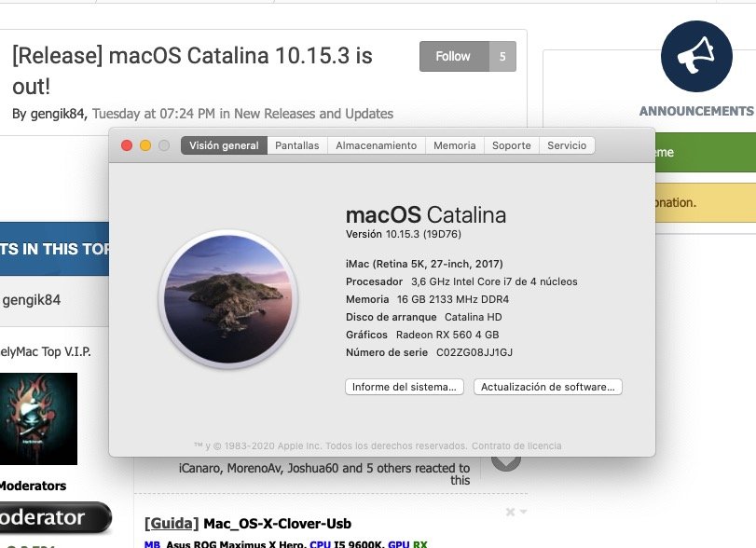
Task: Click the Versión 10.15.3 (19D76) text
Action: 403,234
